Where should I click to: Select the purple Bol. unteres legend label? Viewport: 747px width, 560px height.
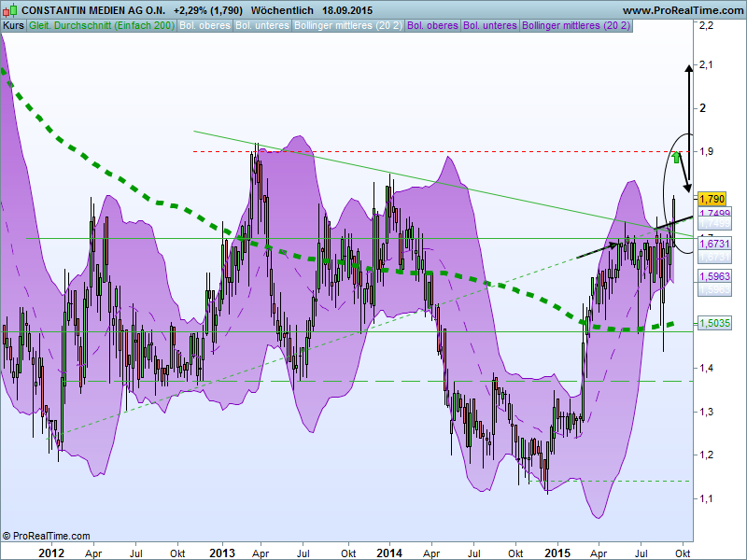pos(492,25)
